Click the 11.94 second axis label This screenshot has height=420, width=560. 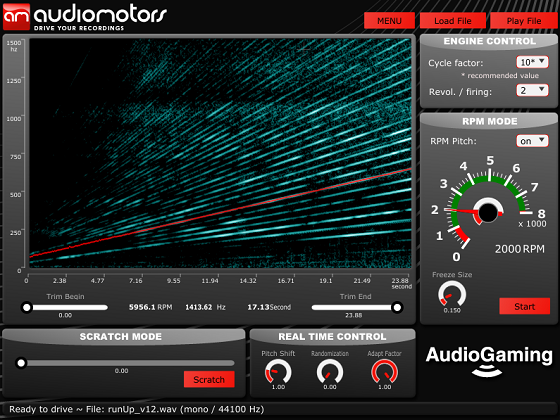[210, 281]
